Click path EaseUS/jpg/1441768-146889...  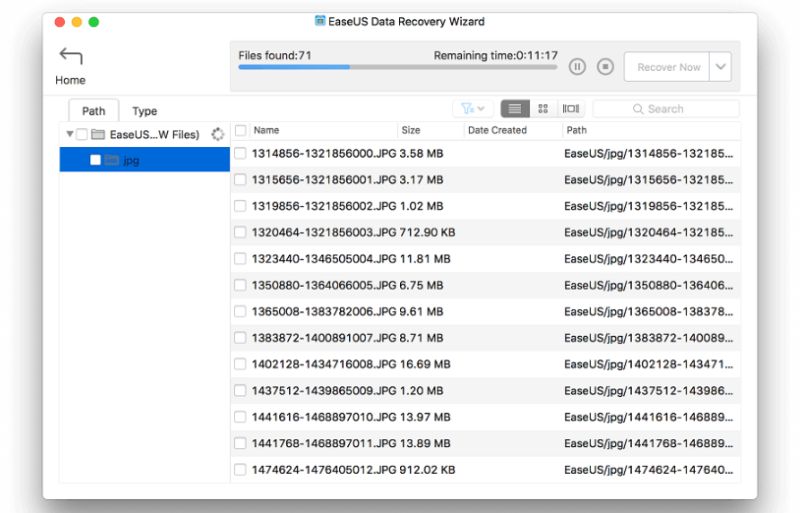tap(648, 443)
